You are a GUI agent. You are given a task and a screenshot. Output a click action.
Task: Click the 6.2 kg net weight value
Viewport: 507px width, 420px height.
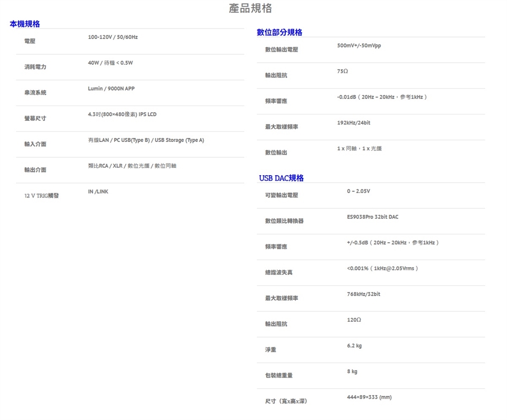[354, 346]
